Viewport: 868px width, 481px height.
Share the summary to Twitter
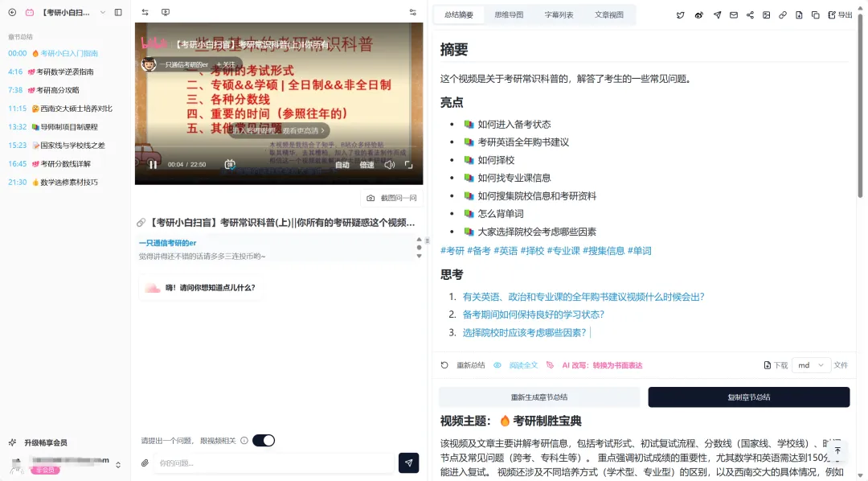[x=681, y=15]
